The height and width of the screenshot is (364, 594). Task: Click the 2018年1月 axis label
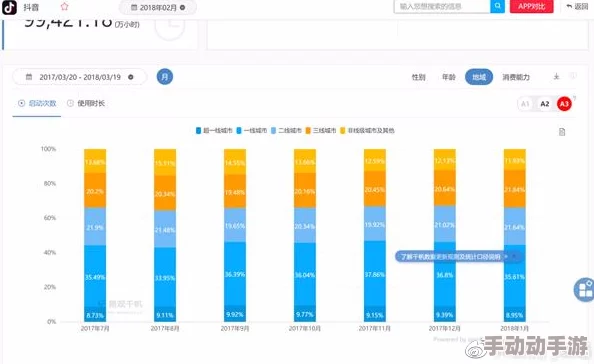click(x=514, y=328)
